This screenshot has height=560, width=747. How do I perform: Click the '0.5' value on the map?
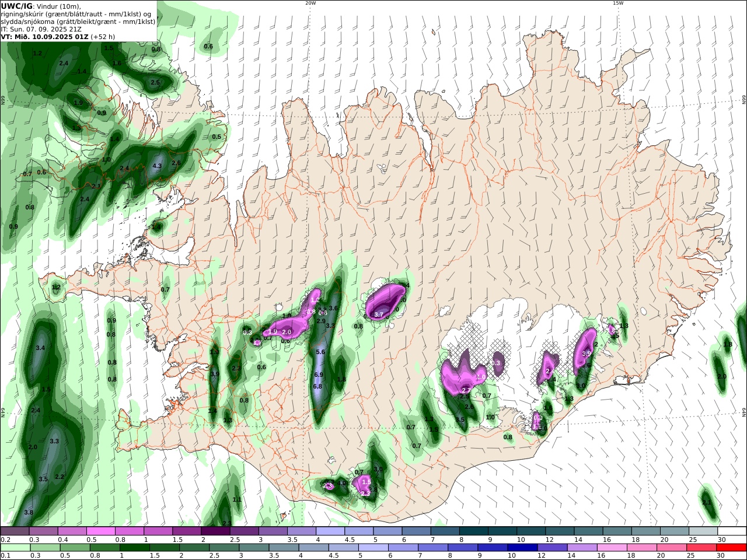217,136
